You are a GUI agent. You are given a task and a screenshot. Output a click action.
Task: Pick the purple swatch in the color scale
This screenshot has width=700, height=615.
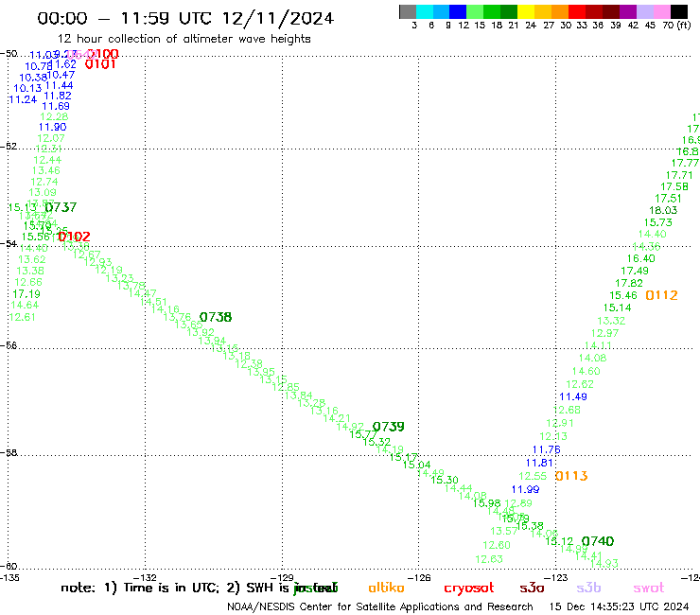(x=628, y=11)
